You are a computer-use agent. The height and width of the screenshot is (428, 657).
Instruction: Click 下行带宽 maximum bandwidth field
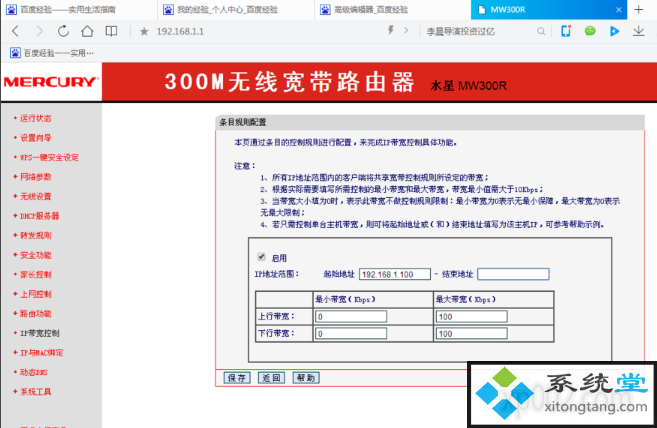tap(471, 334)
